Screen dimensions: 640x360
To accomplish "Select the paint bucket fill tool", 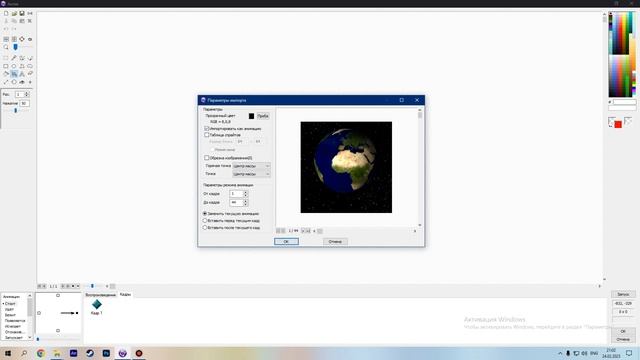I will click(x=6, y=74).
